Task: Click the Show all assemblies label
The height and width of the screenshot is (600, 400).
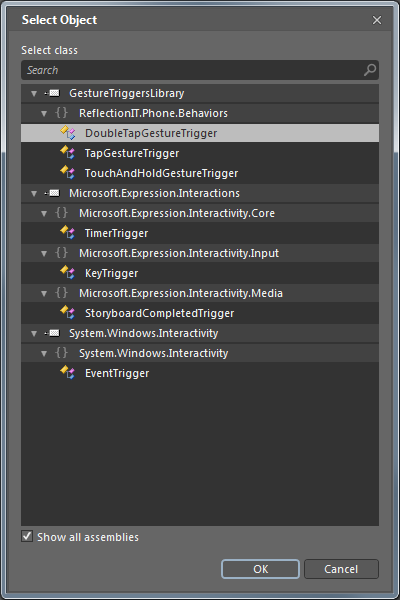Action: [x=88, y=537]
